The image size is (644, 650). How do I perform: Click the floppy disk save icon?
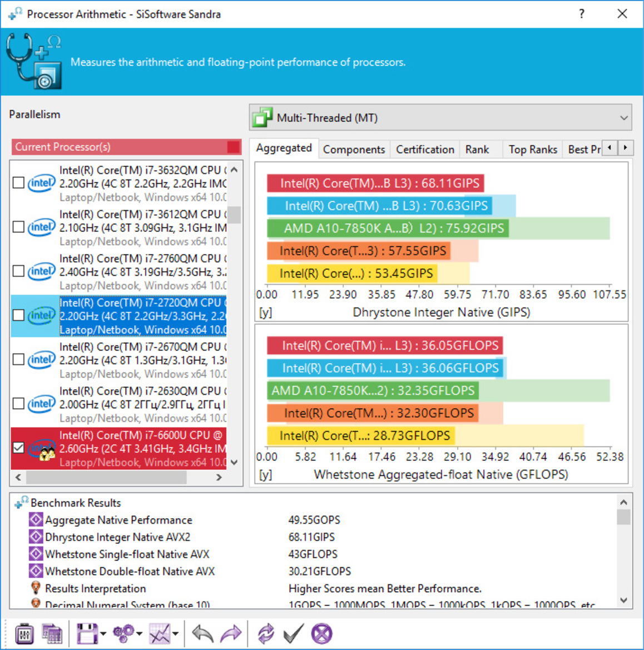pos(87,634)
